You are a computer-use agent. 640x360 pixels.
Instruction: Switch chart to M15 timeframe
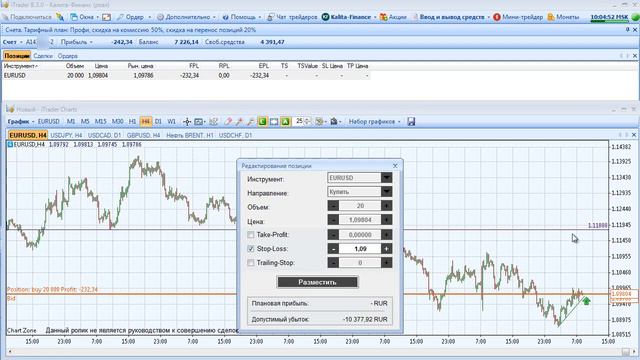100,122
